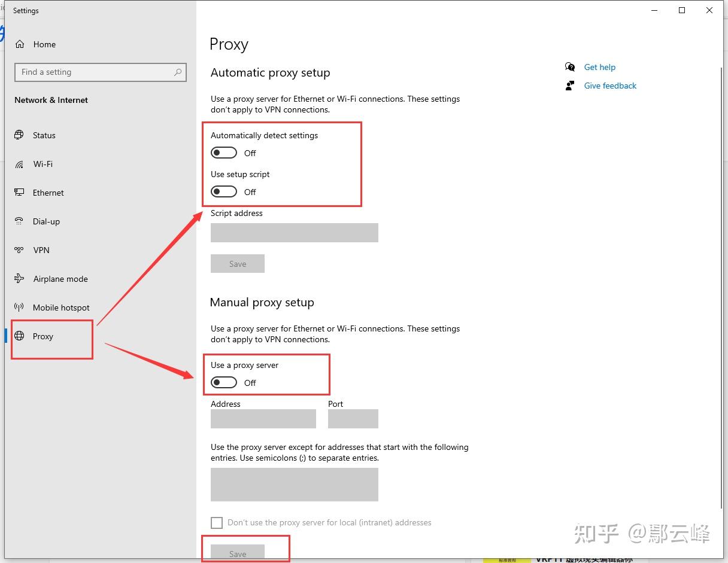Open Mobile hotspot via its icon

[20, 308]
